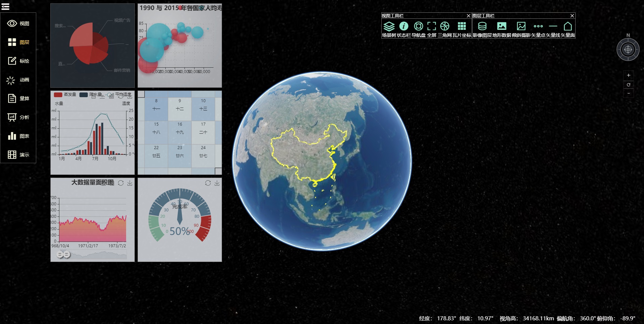The image size is (644, 324).
Task: Download the 大数据量面积图 chart image
Action: (130, 183)
